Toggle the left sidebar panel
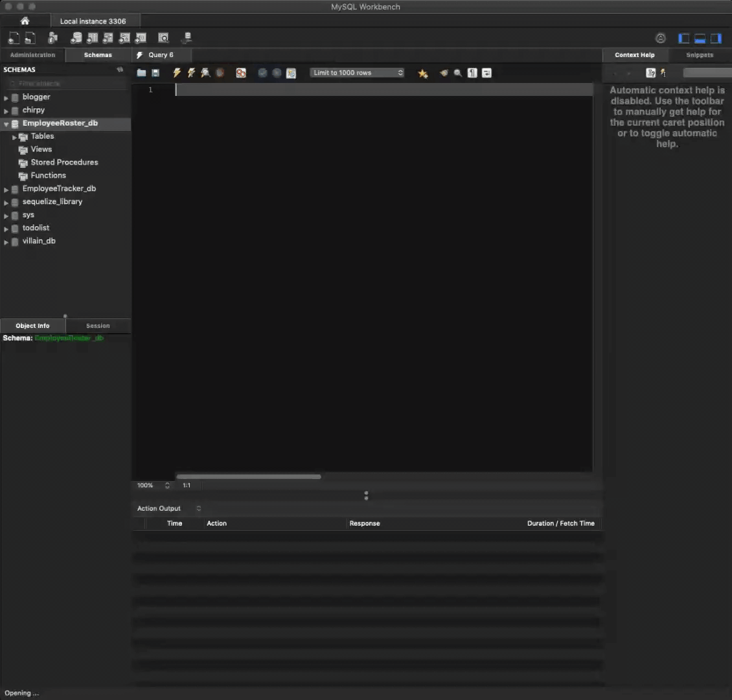Viewport: 732px width, 700px height. 684,38
